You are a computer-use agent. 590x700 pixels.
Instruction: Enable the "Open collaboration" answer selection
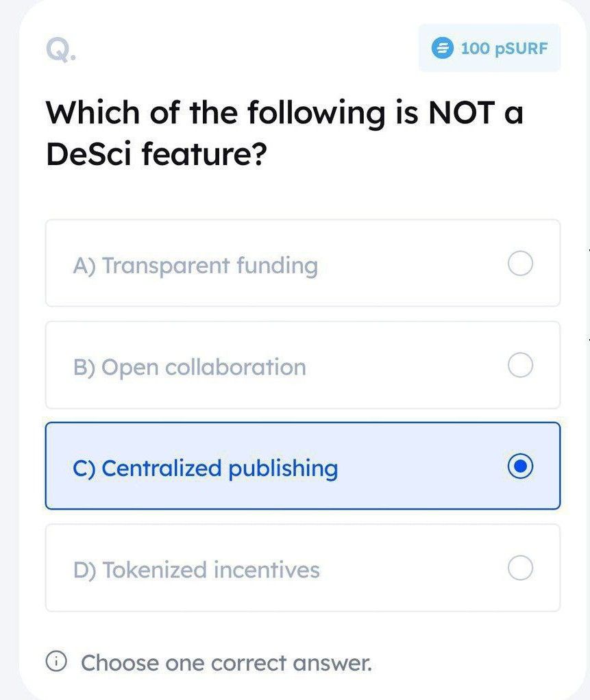click(302, 365)
